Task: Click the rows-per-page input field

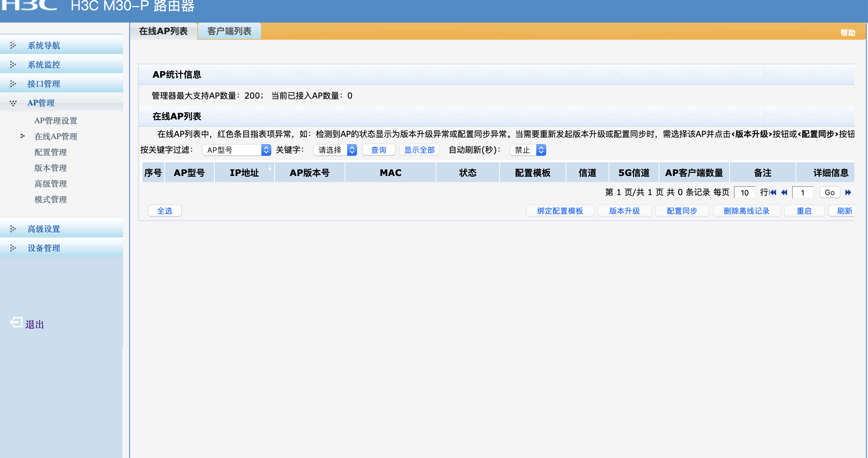Action: click(745, 192)
